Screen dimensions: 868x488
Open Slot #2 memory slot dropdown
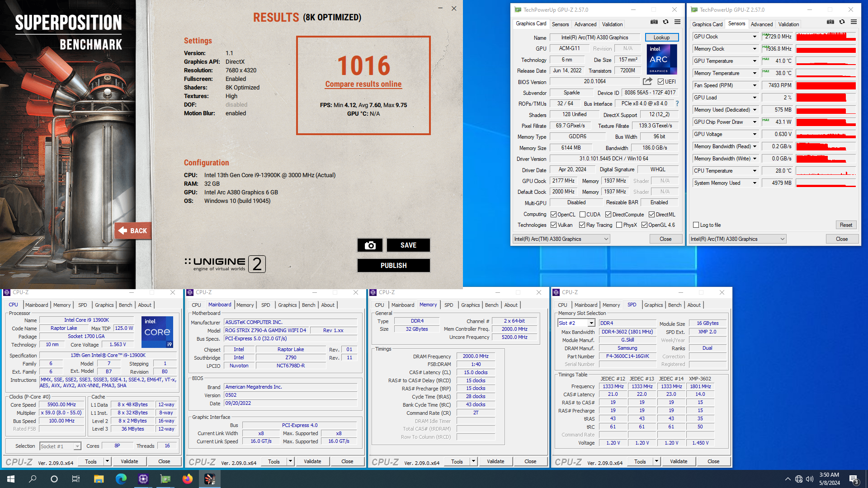(576, 323)
